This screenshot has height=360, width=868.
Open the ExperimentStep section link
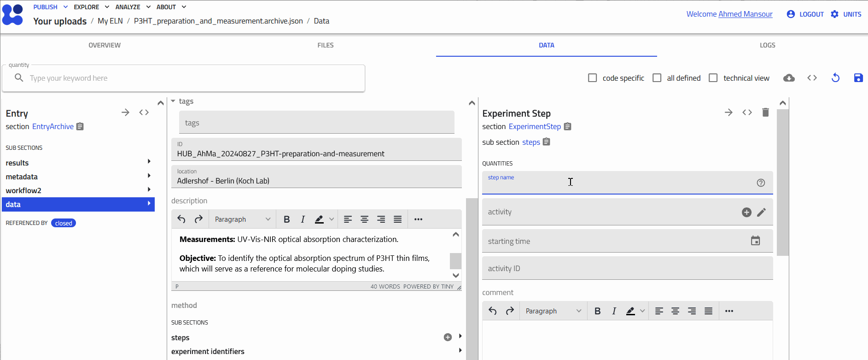535,126
